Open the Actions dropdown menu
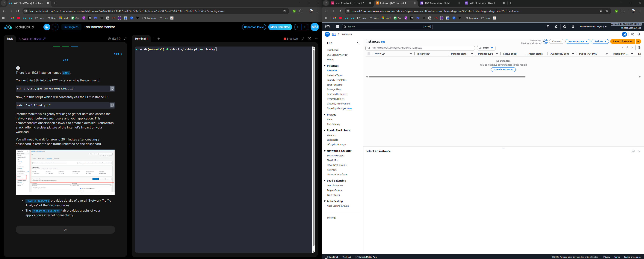 [600, 41]
